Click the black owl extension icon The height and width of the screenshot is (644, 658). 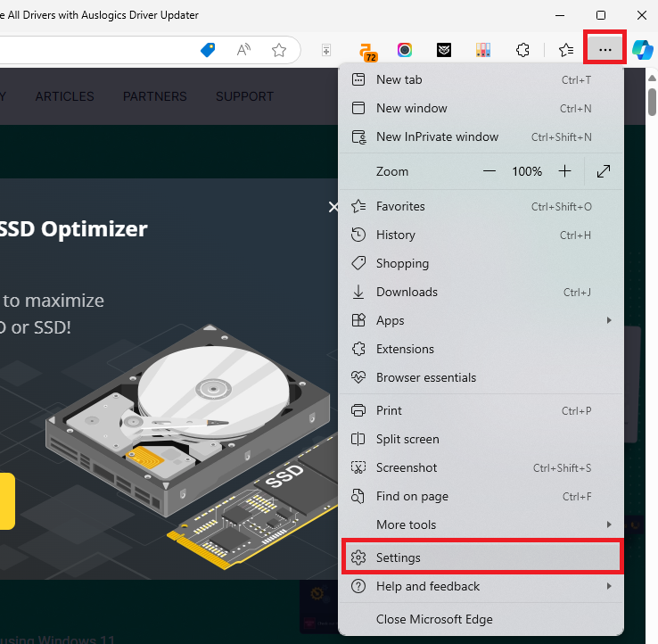click(x=443, y=50)
